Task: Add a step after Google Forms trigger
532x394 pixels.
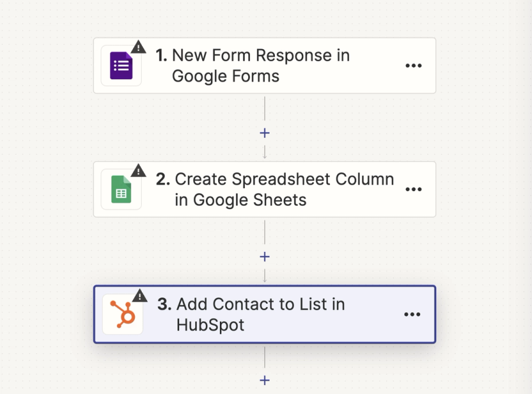Action: pyautogui.click(x=265, y=133)
